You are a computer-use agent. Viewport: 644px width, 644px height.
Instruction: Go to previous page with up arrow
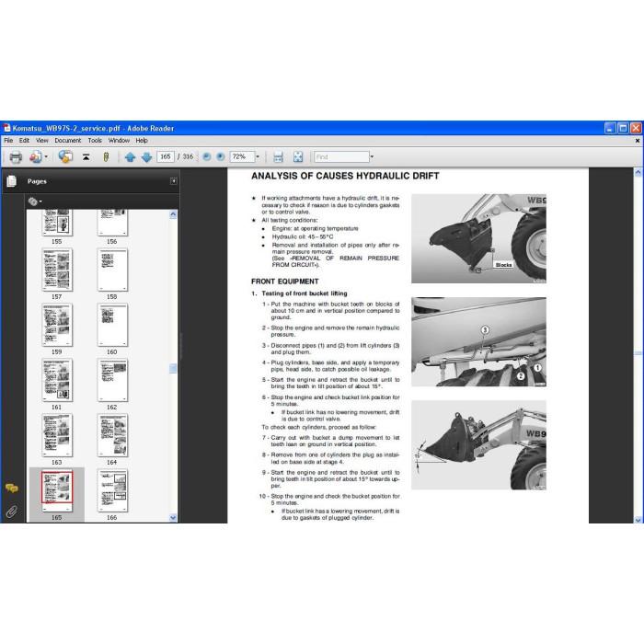131,157
